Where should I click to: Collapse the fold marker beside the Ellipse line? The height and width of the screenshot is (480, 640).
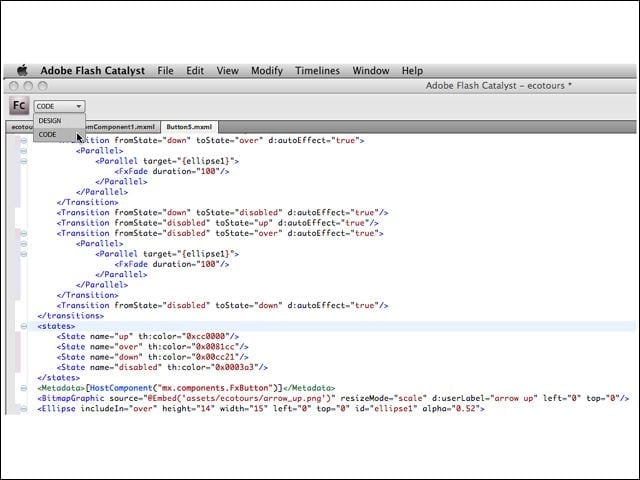pos(24,409)
